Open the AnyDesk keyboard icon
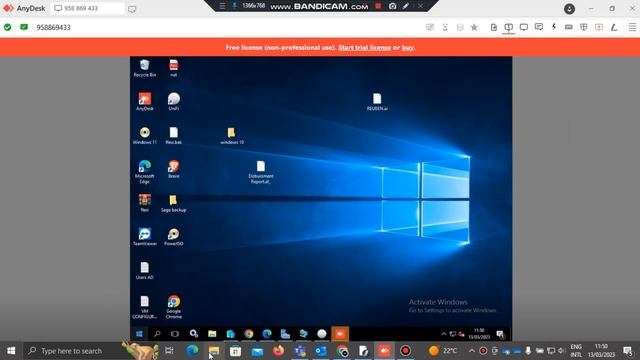Viewport: 640px width, 360px height. tap(569, 27)
